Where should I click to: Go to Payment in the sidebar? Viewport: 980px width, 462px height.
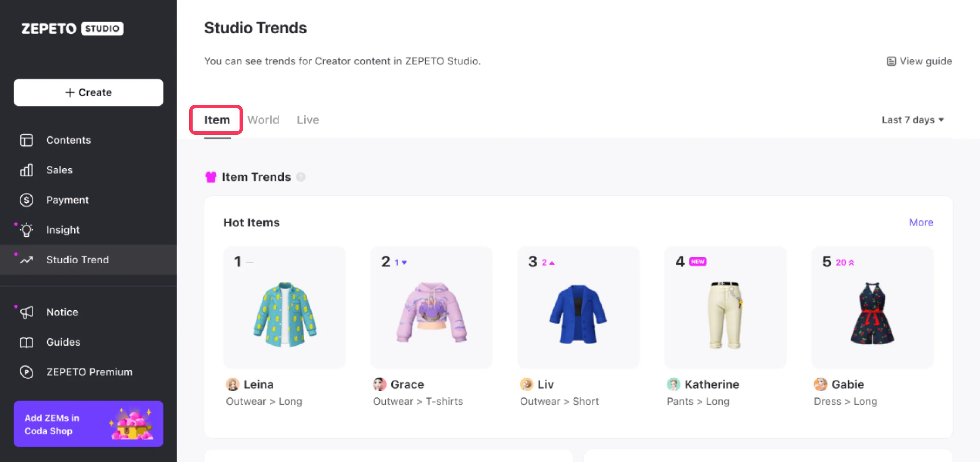tap(88, 200)
